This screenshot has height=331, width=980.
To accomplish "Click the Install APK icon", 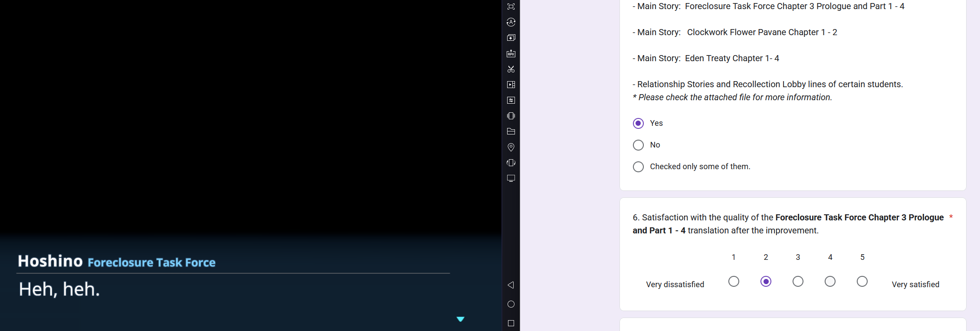I will tap(511, 53).
